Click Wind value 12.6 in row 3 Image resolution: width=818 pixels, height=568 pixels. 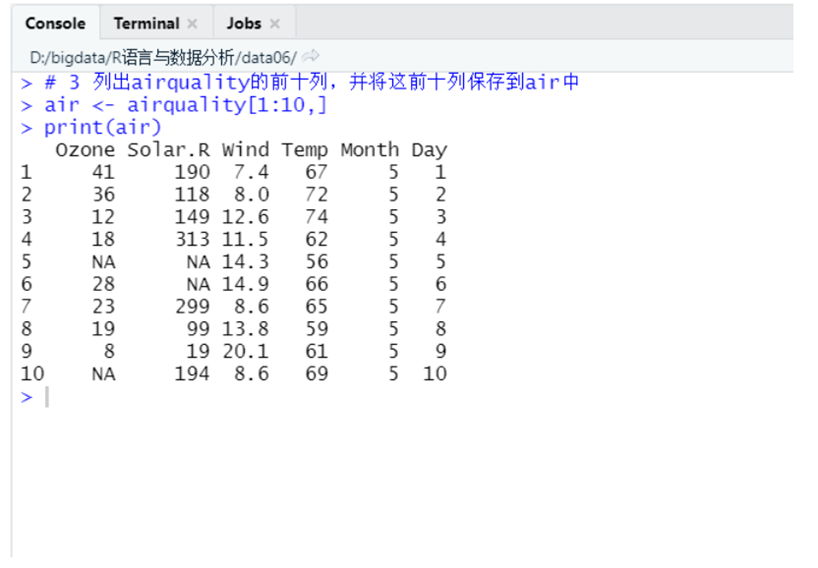coord(245,217)
